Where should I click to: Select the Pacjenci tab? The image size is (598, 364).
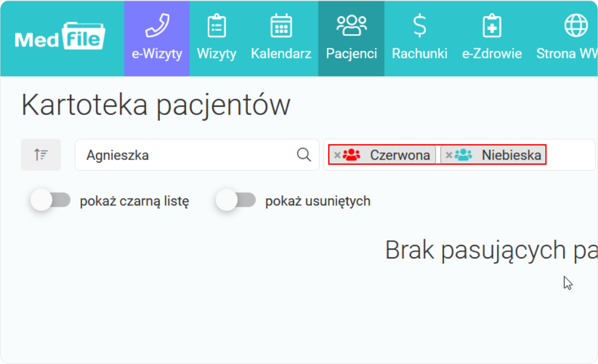351,39
